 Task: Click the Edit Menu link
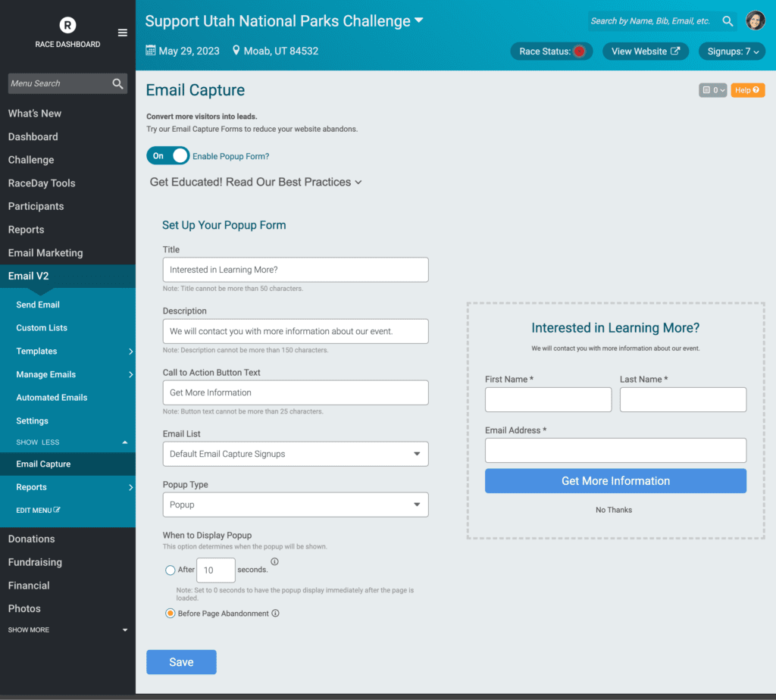(38, 510)
